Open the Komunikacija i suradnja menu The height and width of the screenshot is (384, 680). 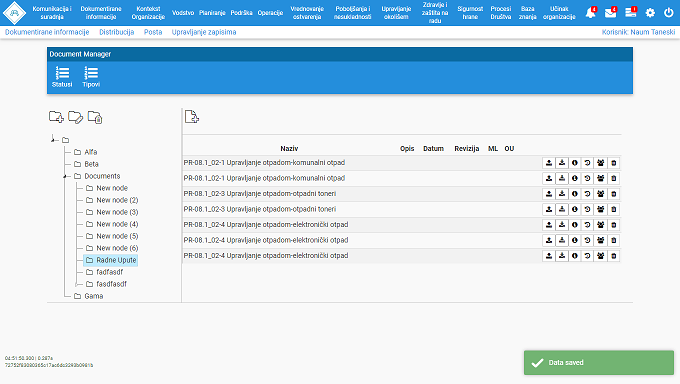point(52,13)
